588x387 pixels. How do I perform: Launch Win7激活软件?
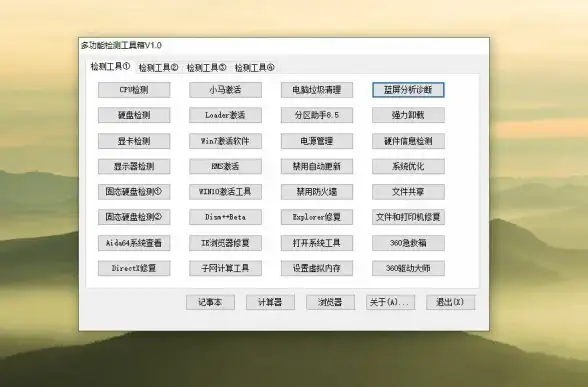[225, 141]
